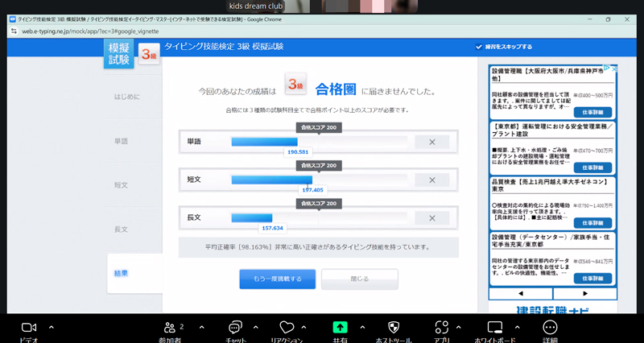Viewport: 644px width, 343px height.
Task: Click the 平均正確率 98.163% message
Action: [x=318, y=247]
